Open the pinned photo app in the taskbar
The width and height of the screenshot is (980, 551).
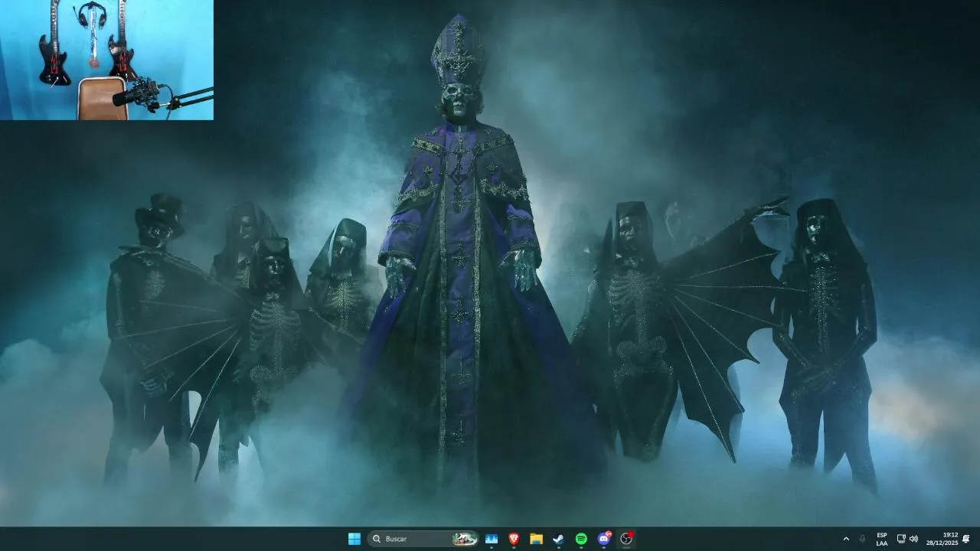(492, 539)
